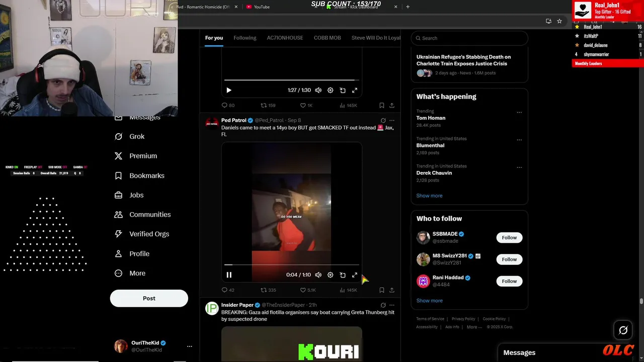Show more under What's happening

point(429,196)
